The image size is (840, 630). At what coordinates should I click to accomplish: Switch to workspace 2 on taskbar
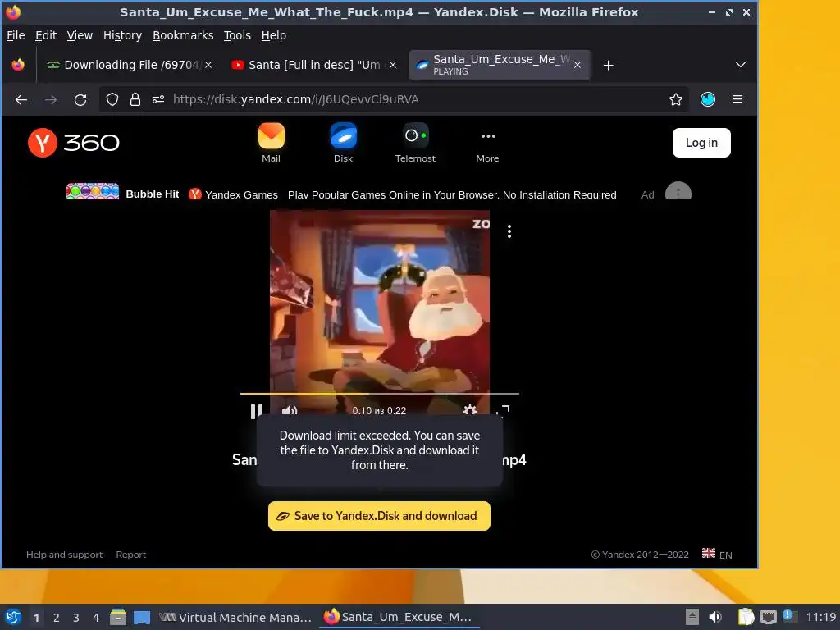pyautogui.click(x=57, y=617)
